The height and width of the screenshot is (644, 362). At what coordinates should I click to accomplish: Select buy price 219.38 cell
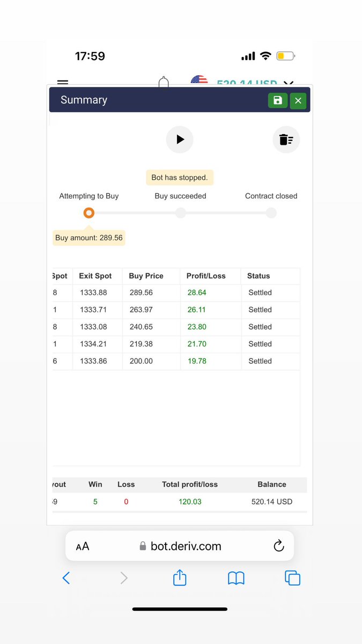tap(141, 344)
